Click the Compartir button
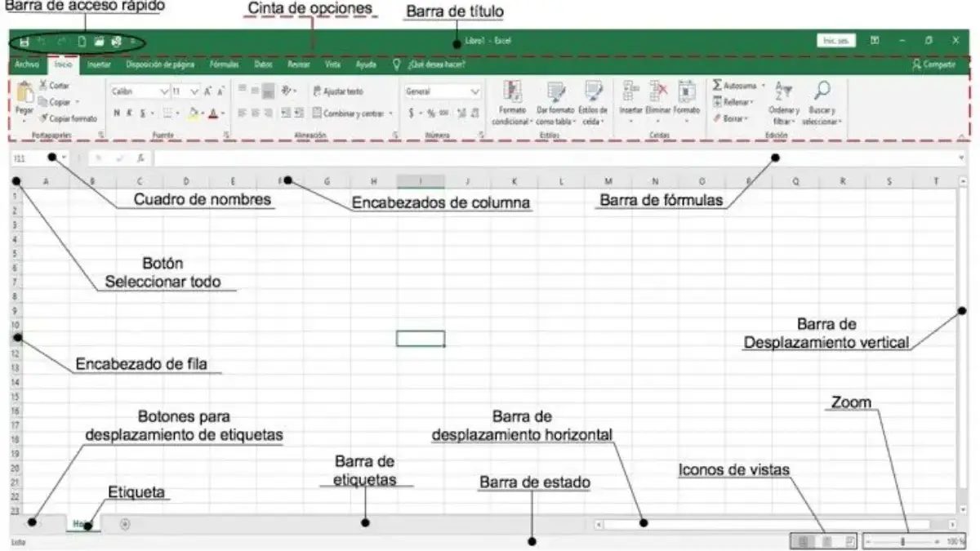The width and height of the screenshot is (980, 551). coord(933,64)
